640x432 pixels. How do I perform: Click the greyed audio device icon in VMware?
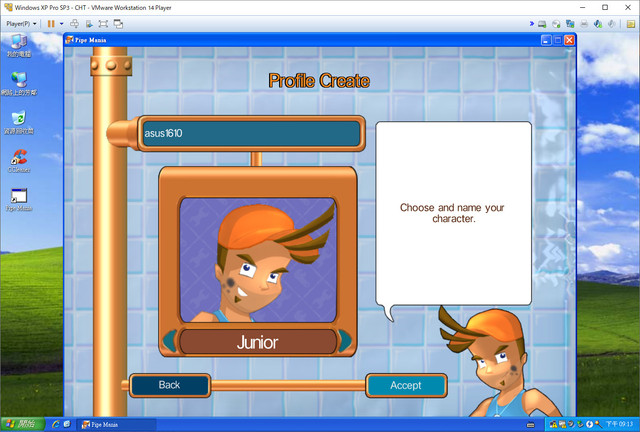(x=611, y=24)
